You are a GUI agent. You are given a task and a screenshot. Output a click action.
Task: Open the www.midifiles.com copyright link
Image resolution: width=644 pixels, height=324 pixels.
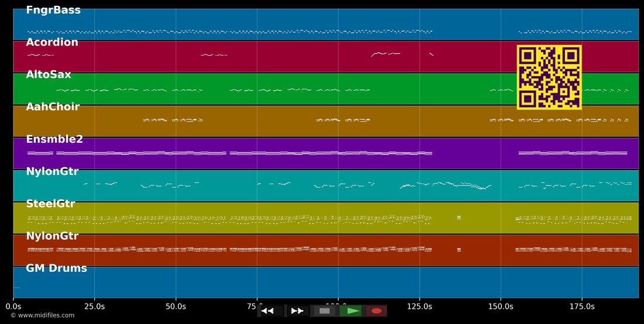42,315
